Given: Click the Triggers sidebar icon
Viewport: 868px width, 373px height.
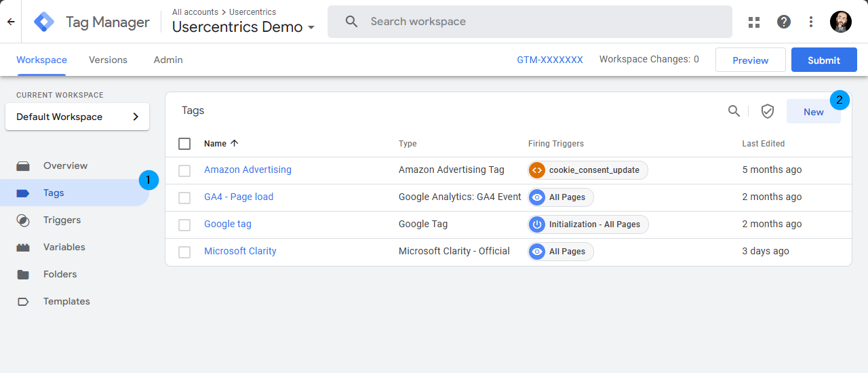Looking at the screenshot, I should (23, 220).
